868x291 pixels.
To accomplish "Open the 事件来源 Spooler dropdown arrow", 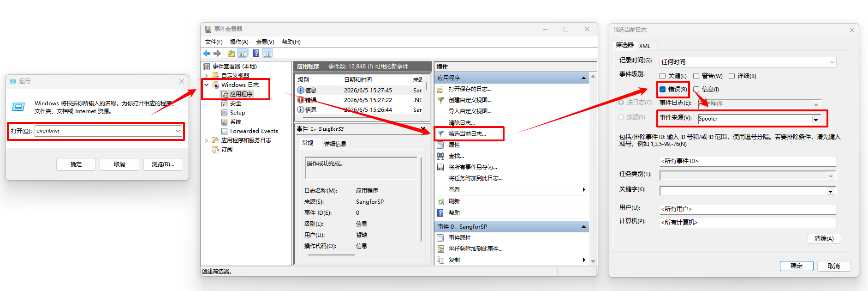I will [816, 120].
